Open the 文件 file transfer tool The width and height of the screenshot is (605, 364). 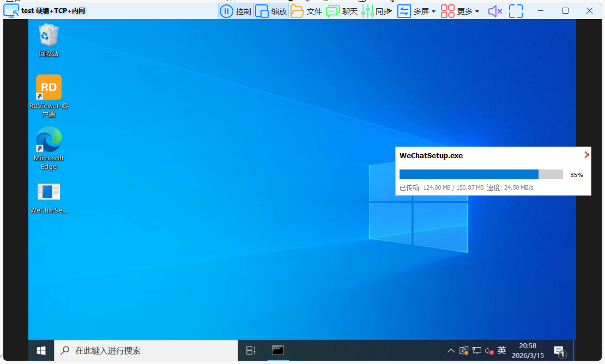click(306, 11)
